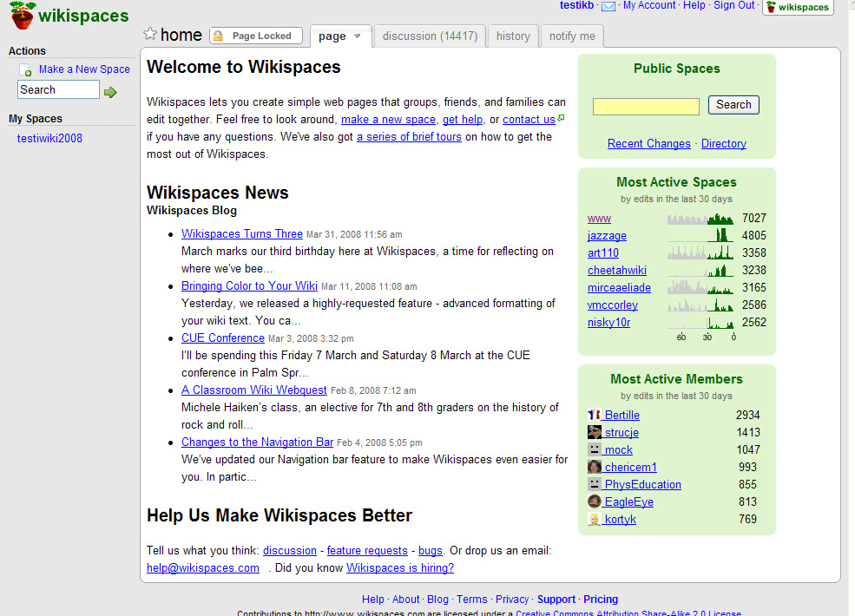Star the home page as favorite

[150, 34]
